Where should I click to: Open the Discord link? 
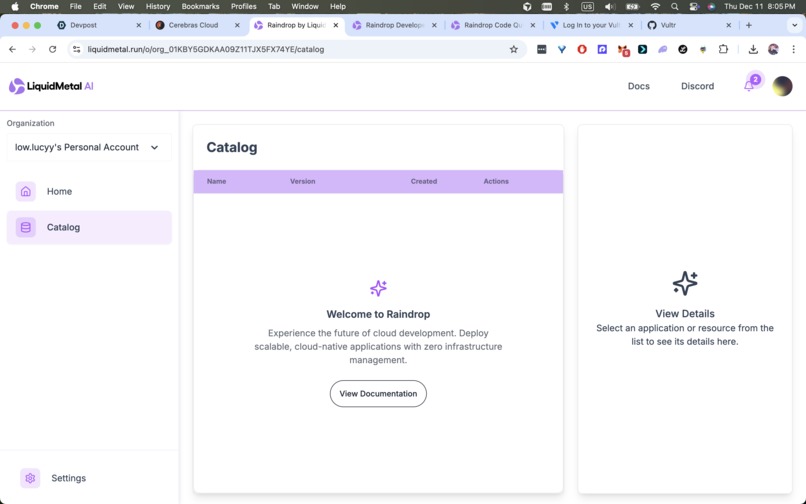coord(698,86)
